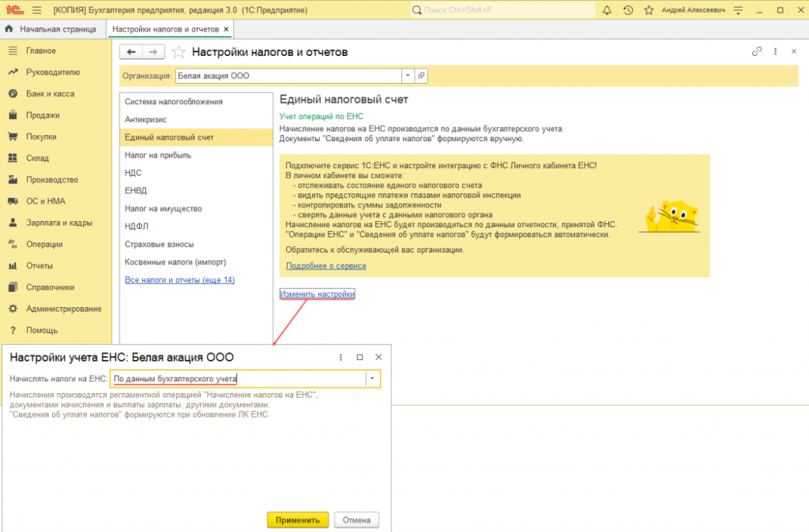Follow Изменить настройки link
Screen dimensions: 809x532
[318, 294]
